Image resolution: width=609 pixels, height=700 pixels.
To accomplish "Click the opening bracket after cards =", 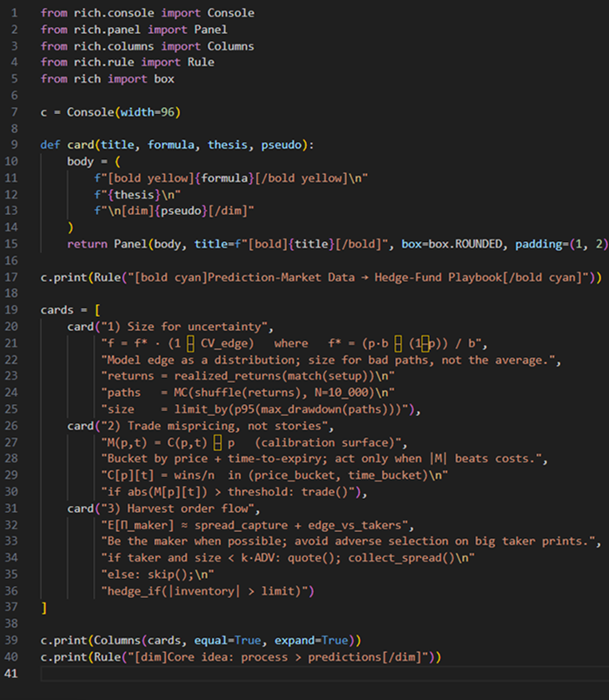I will (x=97, y=310).
